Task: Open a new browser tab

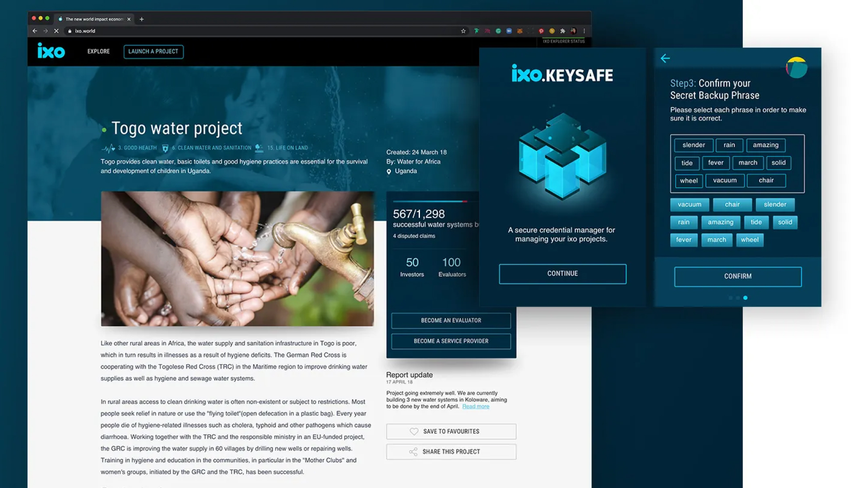Action: [141, 19]
